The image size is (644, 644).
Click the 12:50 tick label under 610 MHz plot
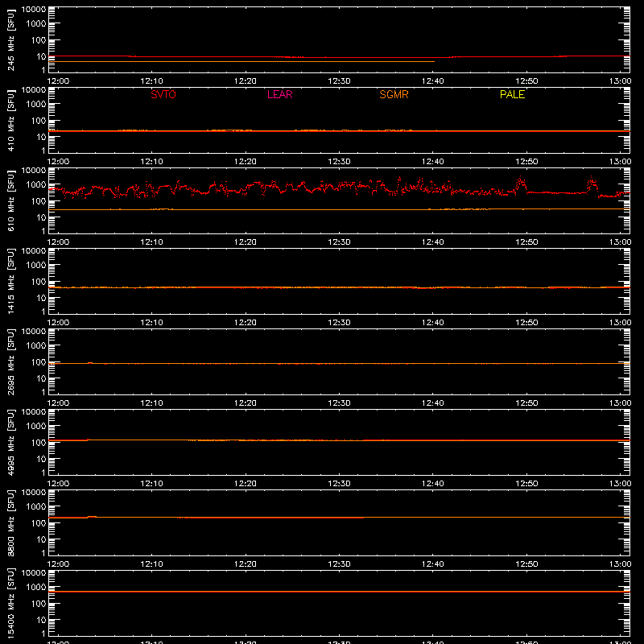point(526,242)
